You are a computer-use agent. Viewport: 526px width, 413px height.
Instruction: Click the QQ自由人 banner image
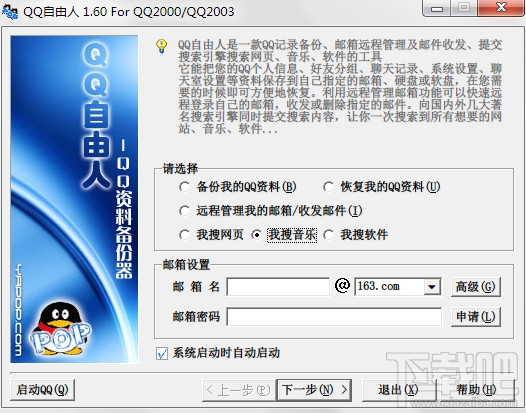tap(74, 199)
